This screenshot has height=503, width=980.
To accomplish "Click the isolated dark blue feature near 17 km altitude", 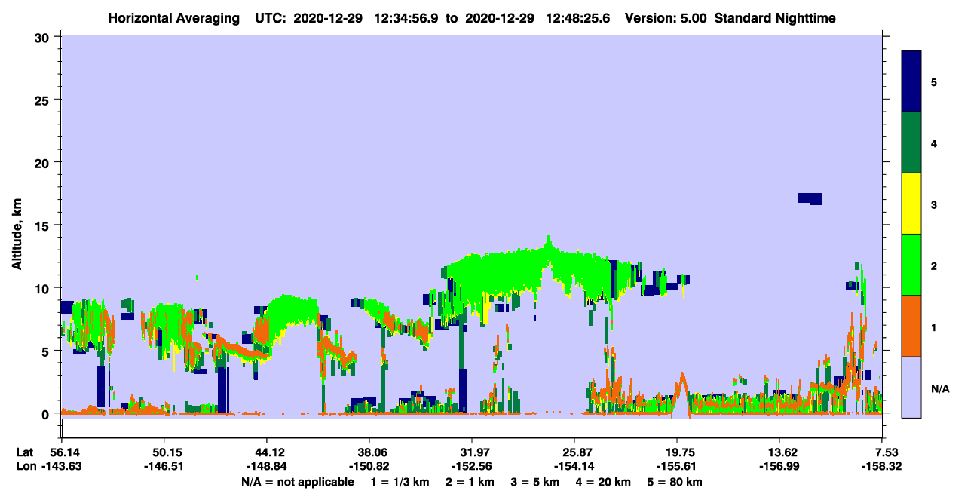I will [810, 198].
